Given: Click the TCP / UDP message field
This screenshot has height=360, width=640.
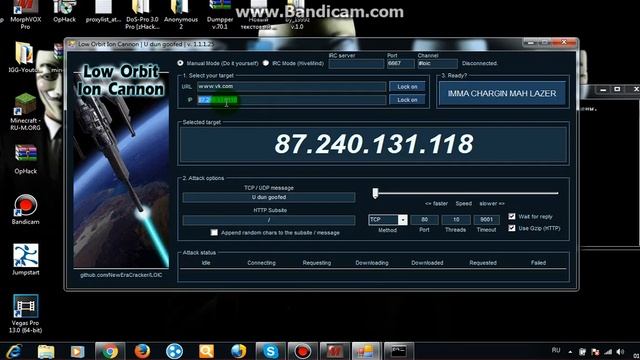Looking at the screenshot, I should 269,197.
